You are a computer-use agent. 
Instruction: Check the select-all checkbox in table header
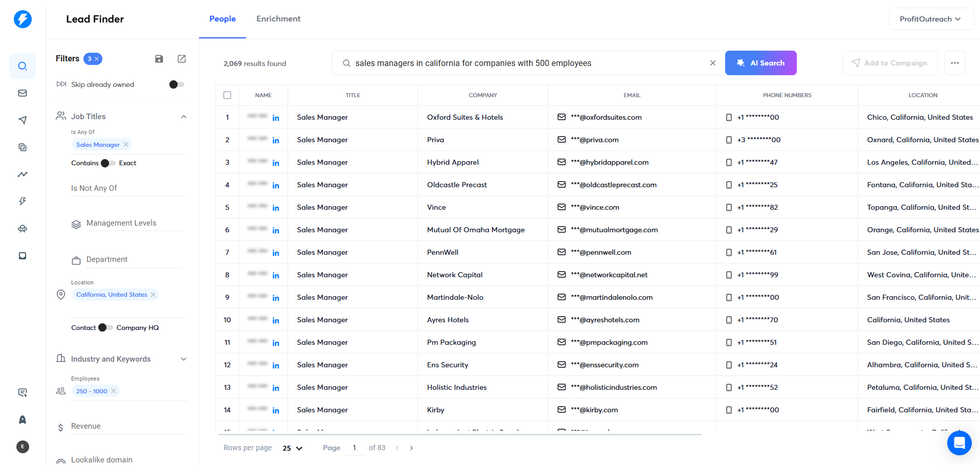point(227,95)
